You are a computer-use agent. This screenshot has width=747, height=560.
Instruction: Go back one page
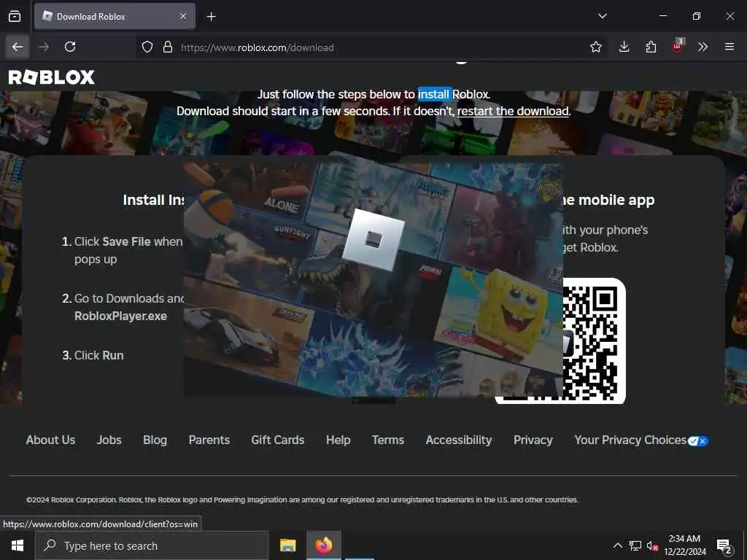tap(18, 47)
